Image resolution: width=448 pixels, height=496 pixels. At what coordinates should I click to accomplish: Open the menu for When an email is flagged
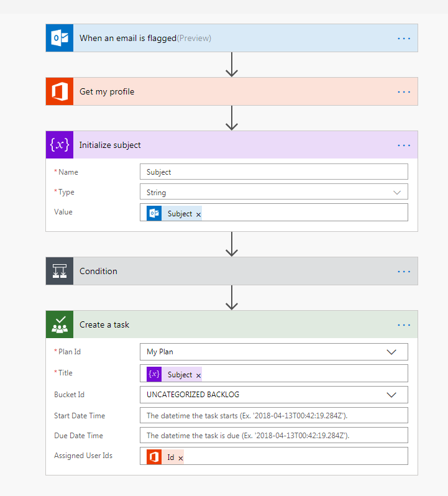coord(404,39)
